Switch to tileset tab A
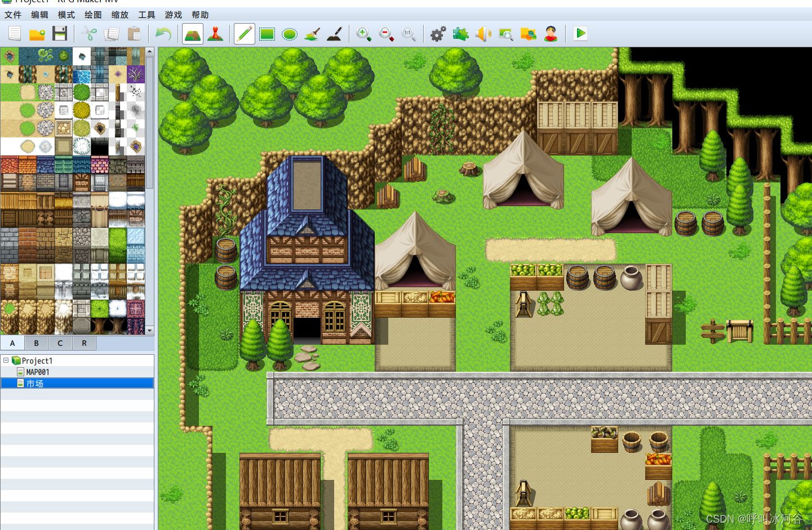 (x=12, y=343)
